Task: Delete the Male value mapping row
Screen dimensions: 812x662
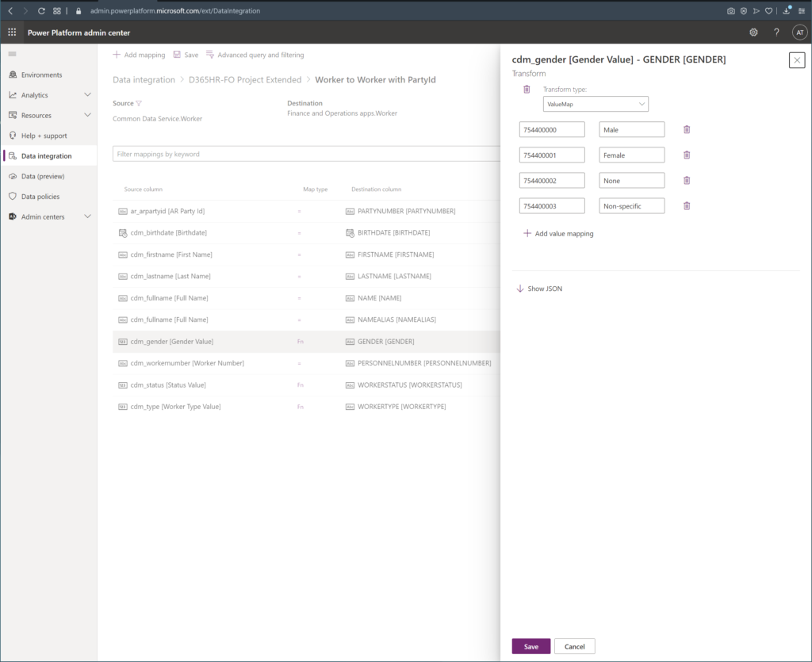Action: coord(687,129)
